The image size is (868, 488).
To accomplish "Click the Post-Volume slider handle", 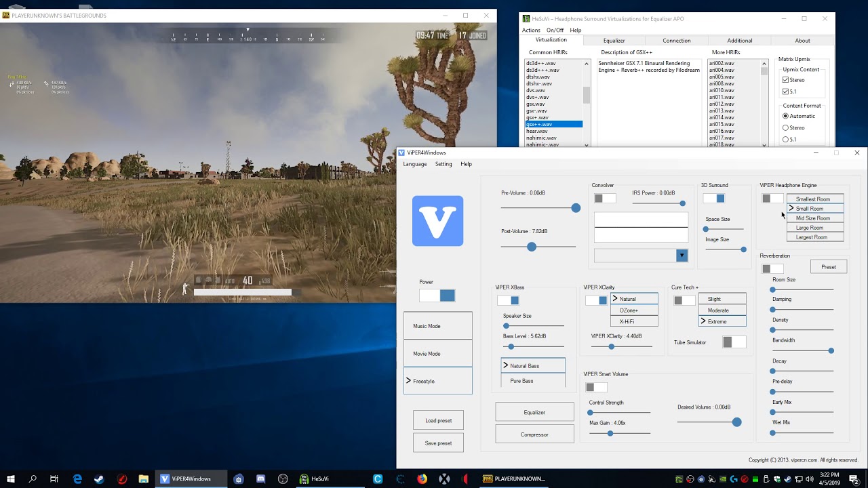I will tap(532, 247).
